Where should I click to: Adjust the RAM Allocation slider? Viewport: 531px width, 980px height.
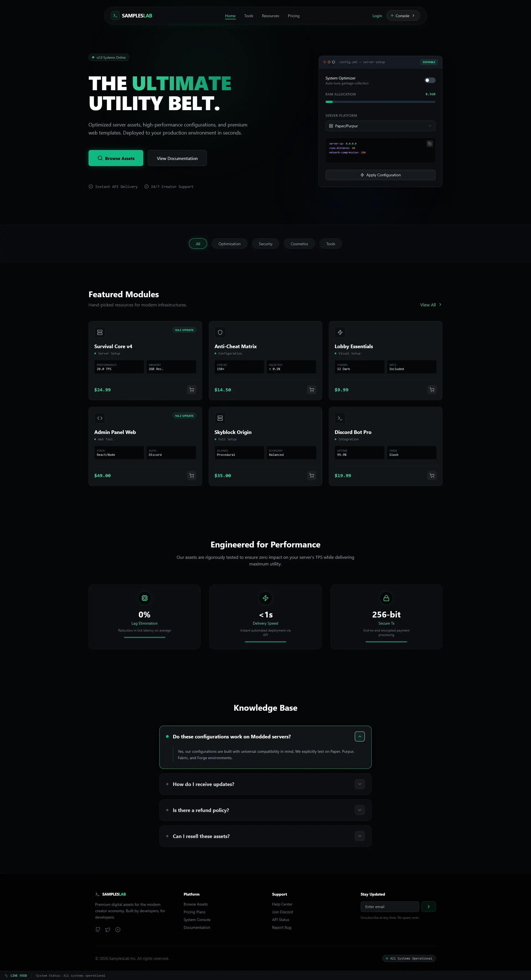tap(380, 102)
